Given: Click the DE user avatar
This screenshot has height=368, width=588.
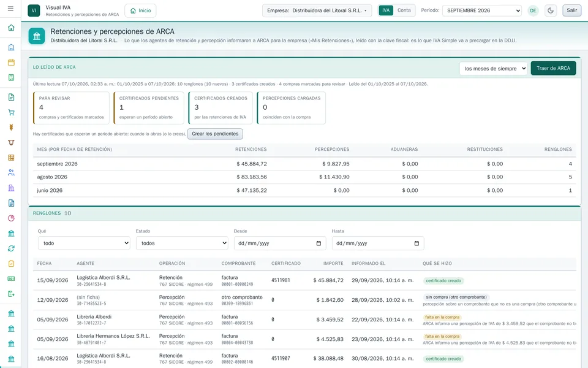Looking at the screenshot, I should click(533, 10).
